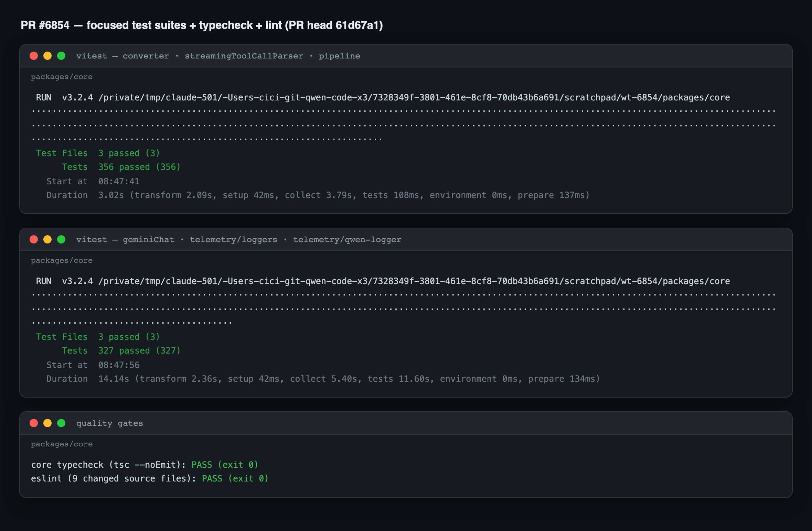
Task: Click 'core typecheck (tsc --noEmit)' label
Action: (x=108, y=465)
